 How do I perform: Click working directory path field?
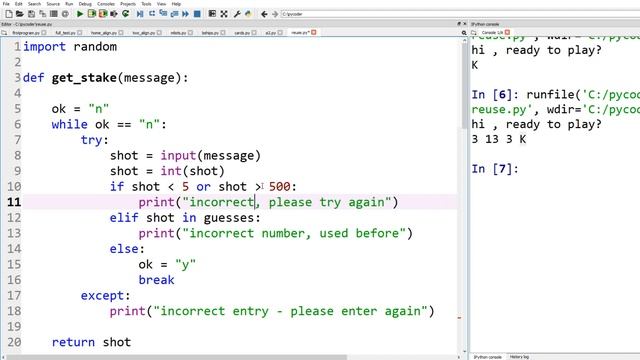[x=460, y=14]
